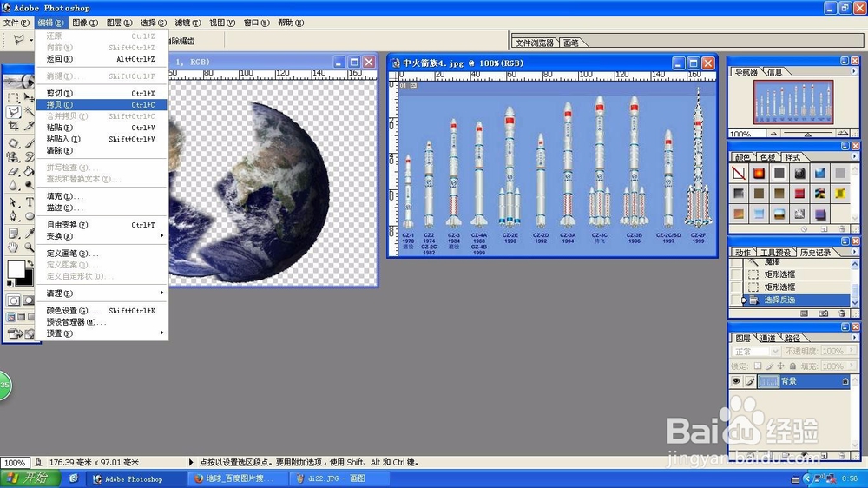Viewport: 868px width, 488px height.
Task: Hide the 背景 layer with eye icon
Action: coord(736,381)
